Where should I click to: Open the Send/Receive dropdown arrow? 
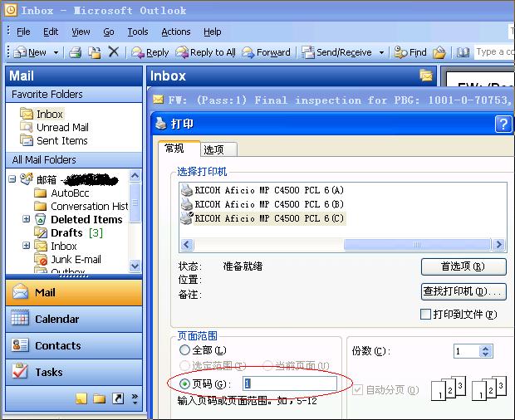pos(381,52)
